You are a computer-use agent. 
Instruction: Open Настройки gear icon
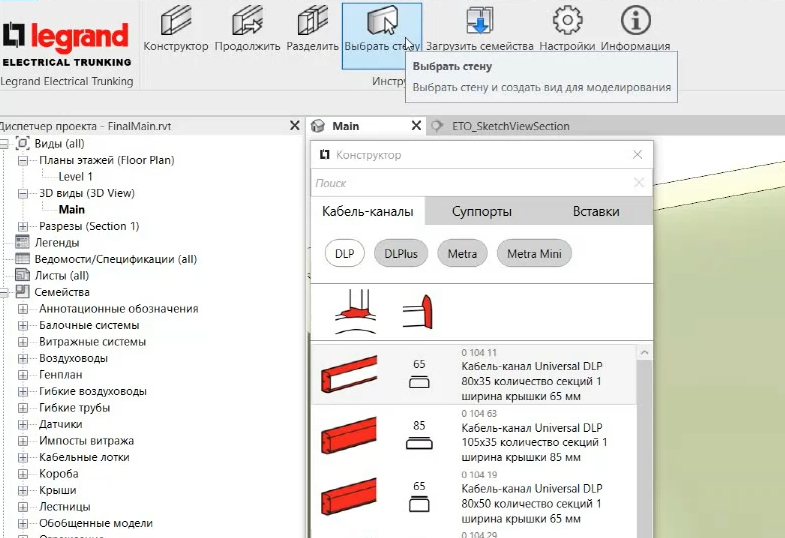pyautogui.click(x=567, y=21)
